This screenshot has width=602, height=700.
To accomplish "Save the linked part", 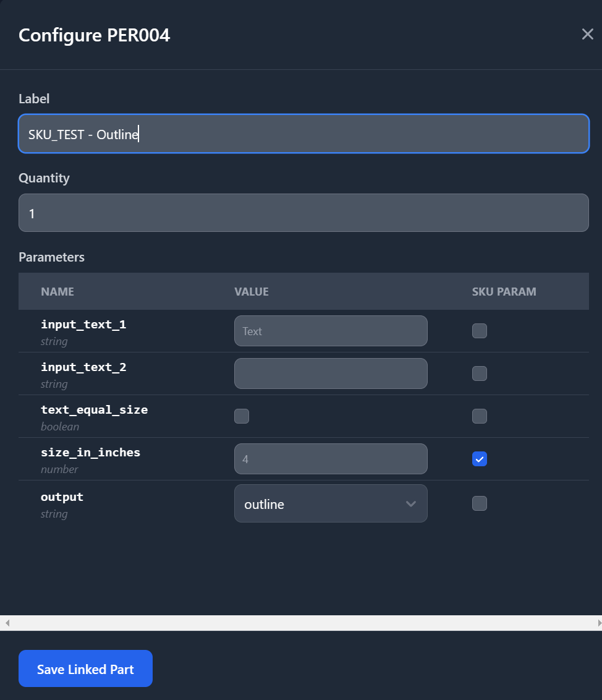I will click(86, 668).
